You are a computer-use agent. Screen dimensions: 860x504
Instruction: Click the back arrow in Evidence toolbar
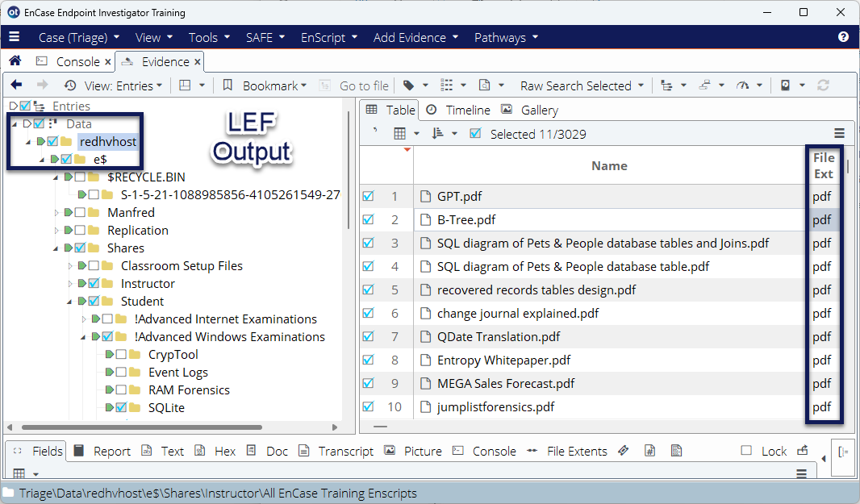(x=16, y=85)
